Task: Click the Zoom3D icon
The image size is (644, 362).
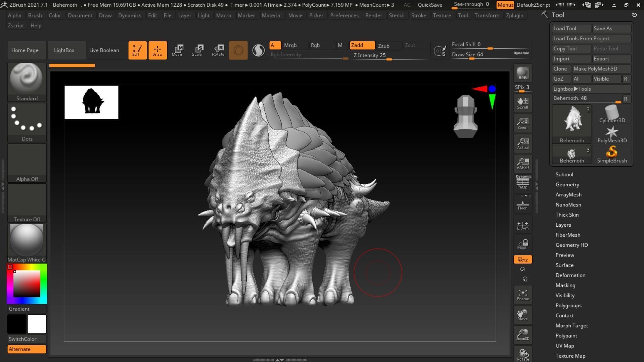Action: [x=522, y=335]
